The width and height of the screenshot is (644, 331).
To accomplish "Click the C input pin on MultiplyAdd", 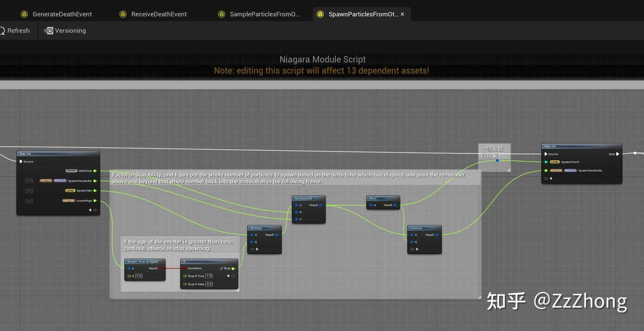I will 296,219.
